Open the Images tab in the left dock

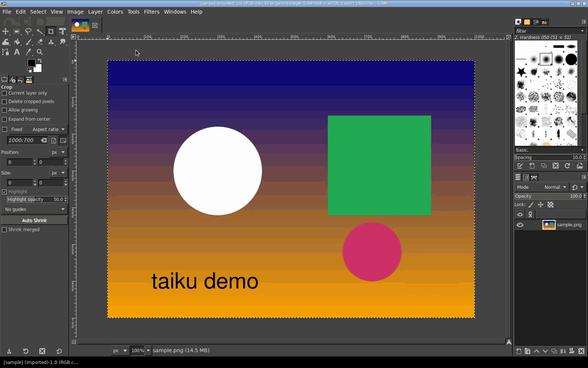point(29,80)
